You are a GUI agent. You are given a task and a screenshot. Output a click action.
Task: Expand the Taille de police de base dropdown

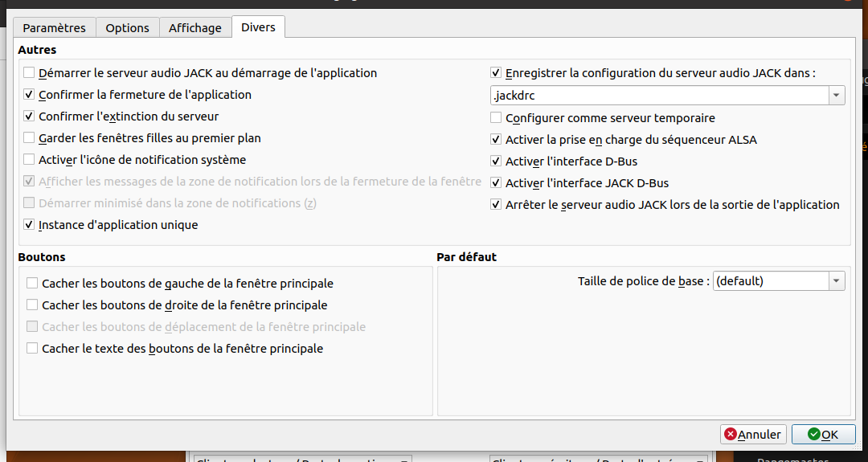[x=837, y=281]
